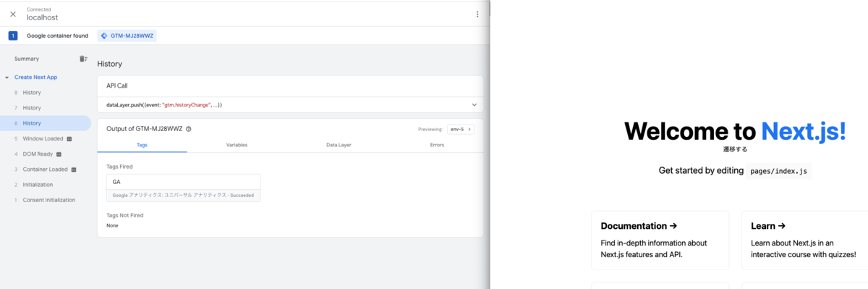The height and width of the screenshot is (289, 868).
Task: Switch to the Errors tab
Action: coord(438,145)
